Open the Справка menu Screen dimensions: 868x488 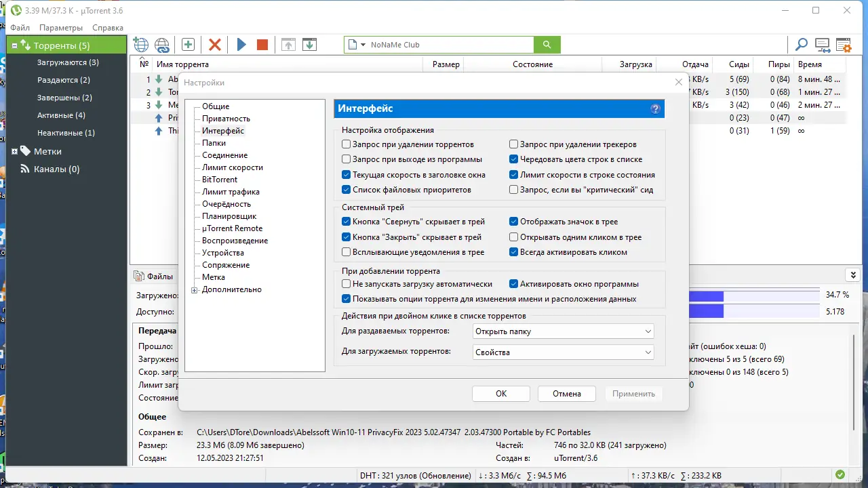[108, 28]
